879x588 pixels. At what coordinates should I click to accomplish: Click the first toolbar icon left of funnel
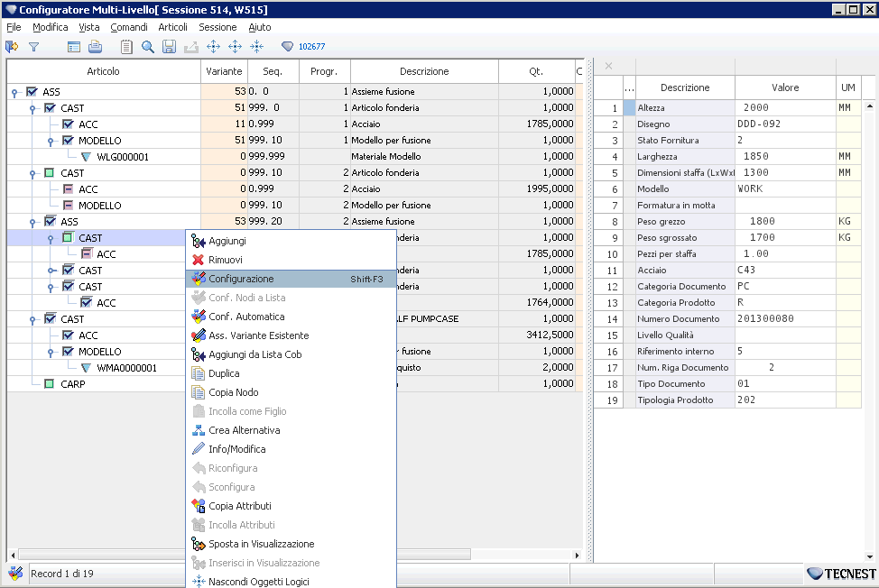(12, 47)
